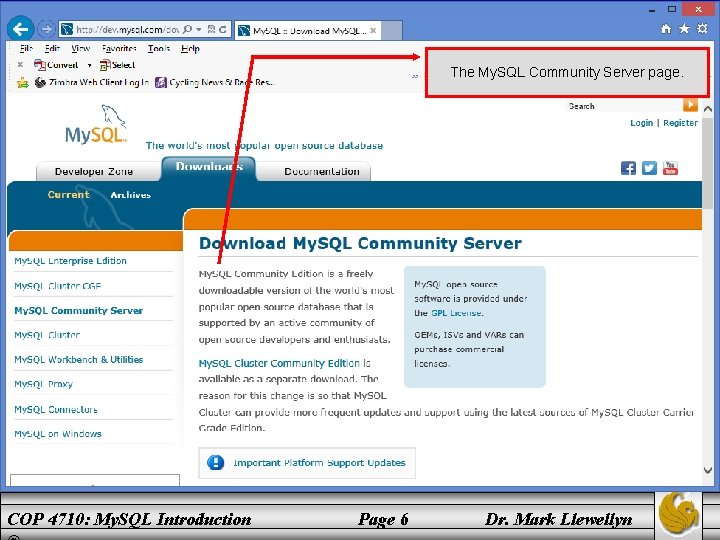Click the browser forward arrow button
Viewport: 720px width, 540px height.
click(x=45, y=29)
